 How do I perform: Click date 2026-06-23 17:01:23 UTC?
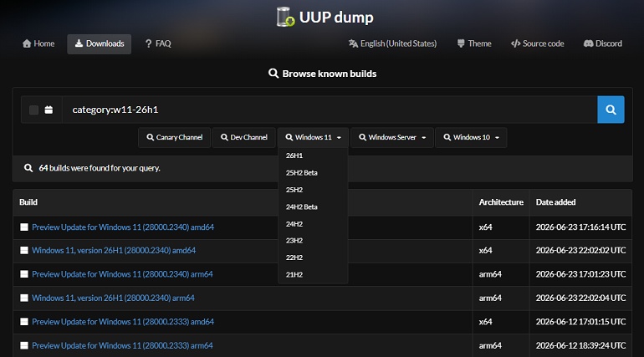(x=580, y=274)
